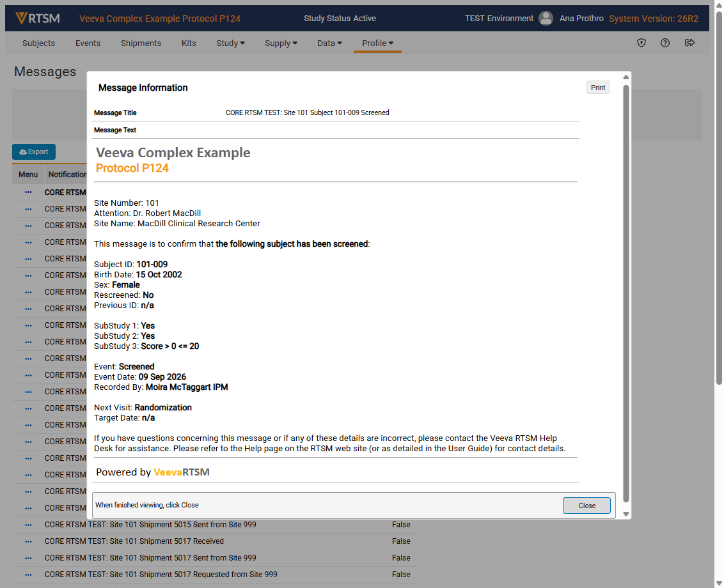Select the Ana Prothro user name
This screenshot has height=588, width=724.
(x=581, y=19)
